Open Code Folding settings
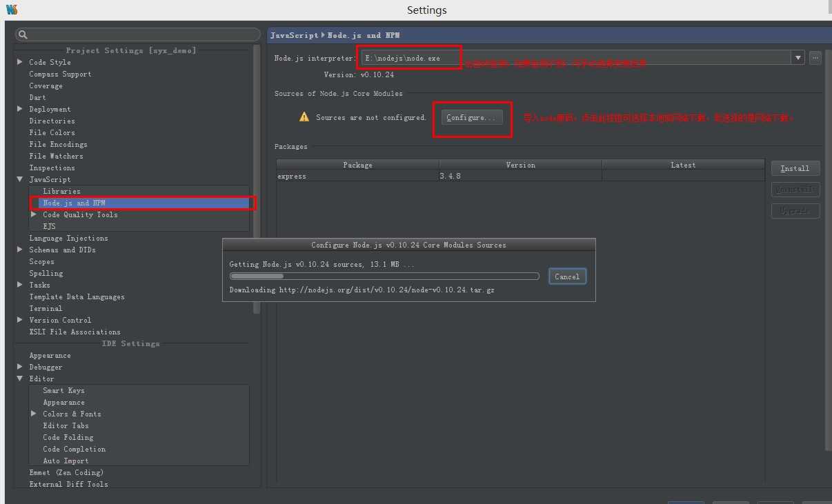Image resolution: width=832 pixels, height=504 pixels. coord(68,437)
